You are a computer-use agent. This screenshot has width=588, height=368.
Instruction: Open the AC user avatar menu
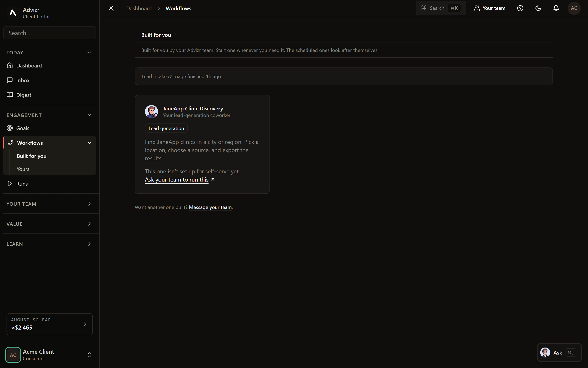(x=574, y=8)
